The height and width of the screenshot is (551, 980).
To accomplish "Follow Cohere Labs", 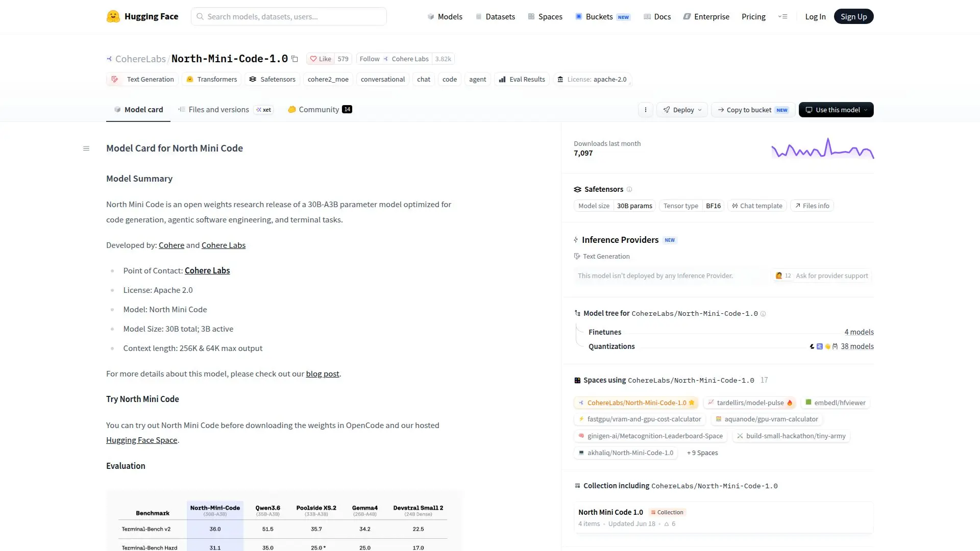I will point(394,59).
